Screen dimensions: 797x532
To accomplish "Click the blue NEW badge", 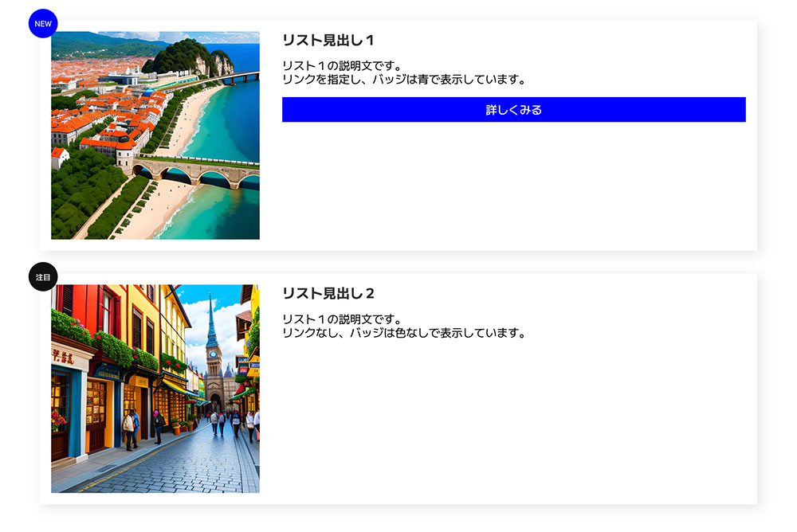I will pos(43,23).
